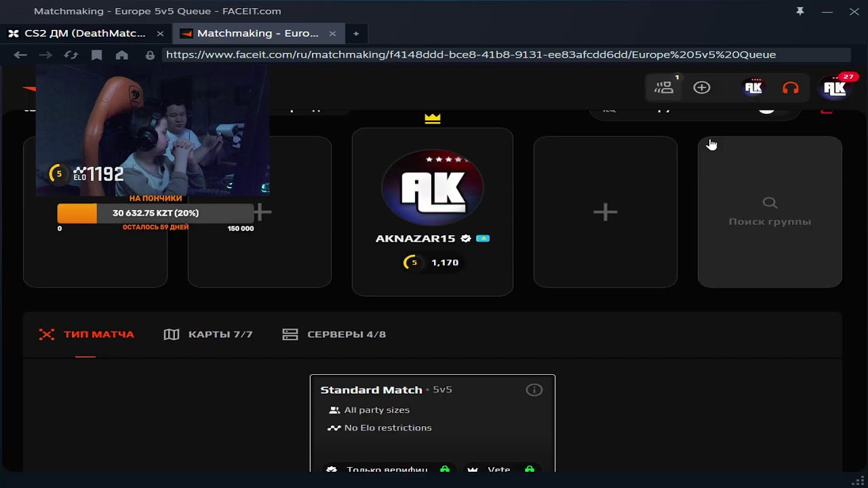Image resolution: width=868 pixels, height=488 pixels.
Task: Close the CS2 ДМ browser tab
Action: pos(160,33)
